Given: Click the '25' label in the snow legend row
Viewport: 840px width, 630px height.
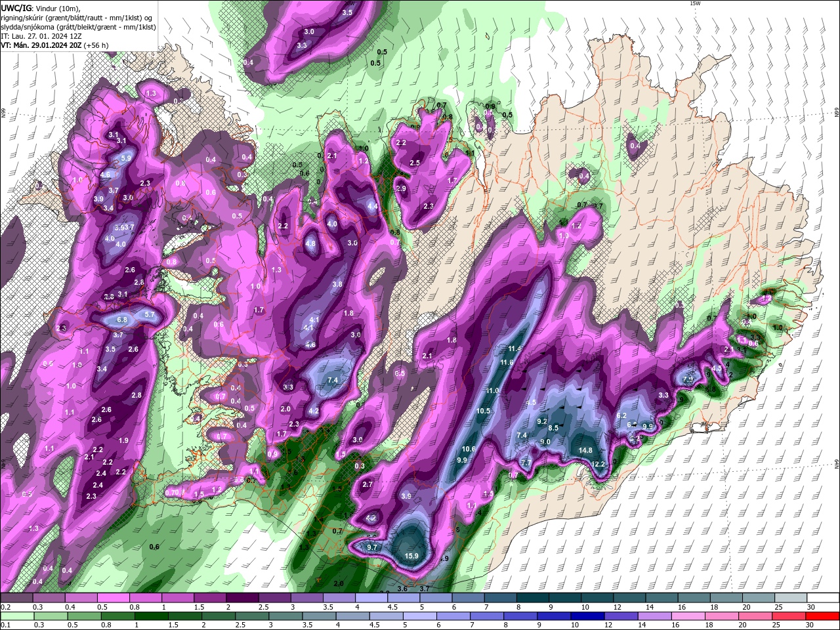Looking at the screenshot, I should pos(778,607).
